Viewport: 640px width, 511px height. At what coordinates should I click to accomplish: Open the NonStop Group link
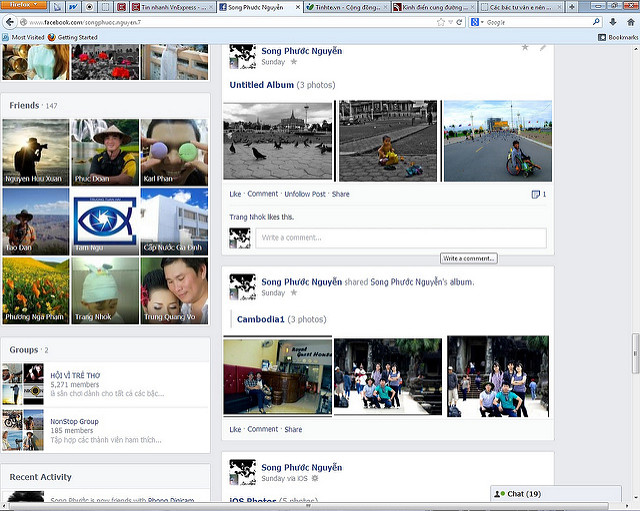point(74,421)
